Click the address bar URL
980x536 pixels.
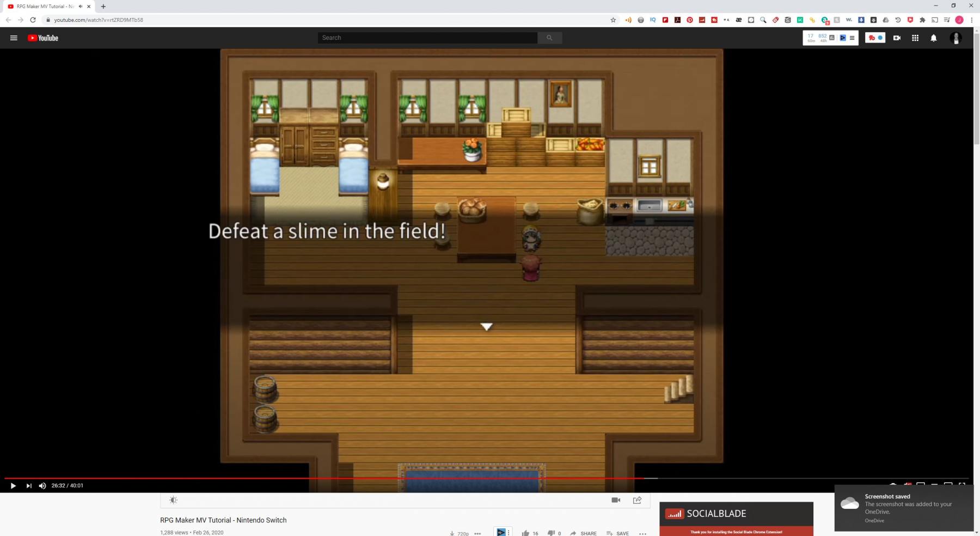(99, 20)
